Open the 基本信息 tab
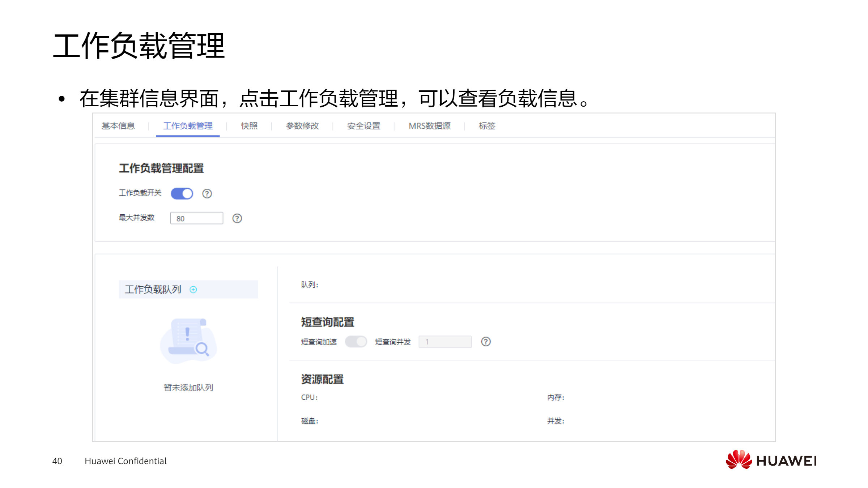The image size is (868, 488). (x=118, y=126)
